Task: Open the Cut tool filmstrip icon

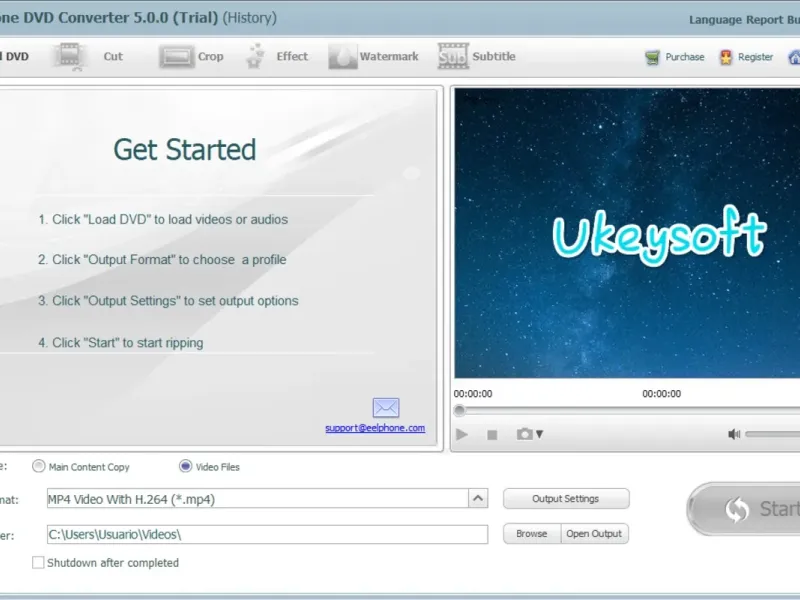Action: [69, 56]
